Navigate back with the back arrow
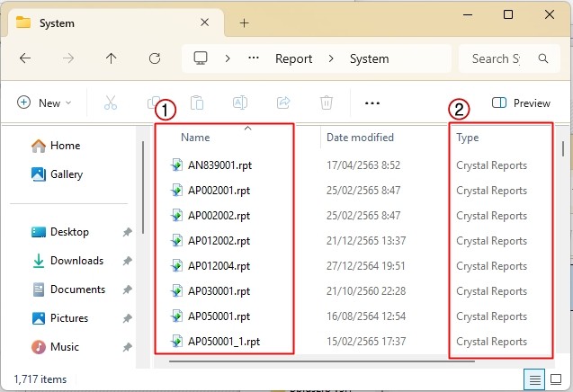This screenshot has width=573, height=392. point(25,58)
